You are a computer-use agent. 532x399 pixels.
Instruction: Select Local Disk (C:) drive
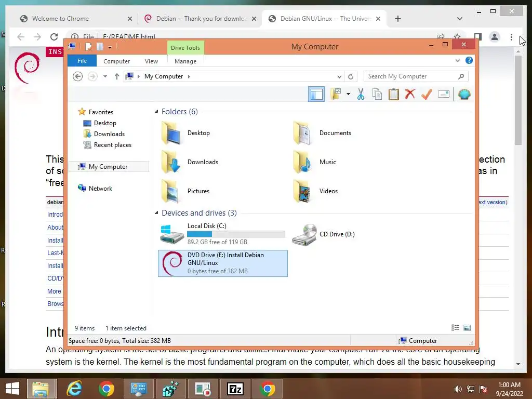point(222,234)
